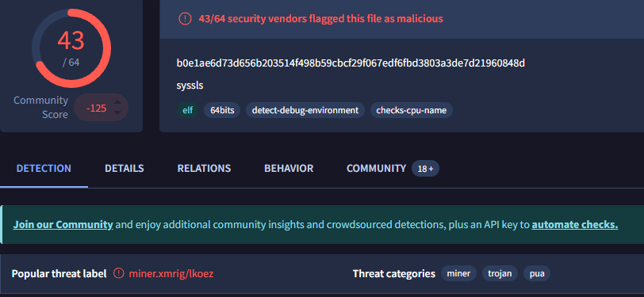Follow the automate checks link
Image resolution: width=644 pixels, height=297 pixels.
(574, 225)
